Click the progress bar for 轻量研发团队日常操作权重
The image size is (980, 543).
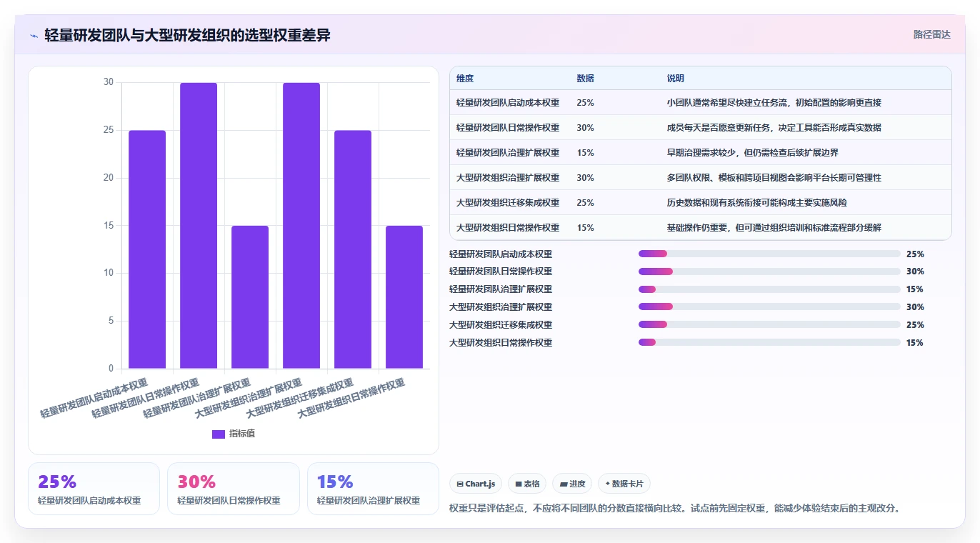[769, 271]
